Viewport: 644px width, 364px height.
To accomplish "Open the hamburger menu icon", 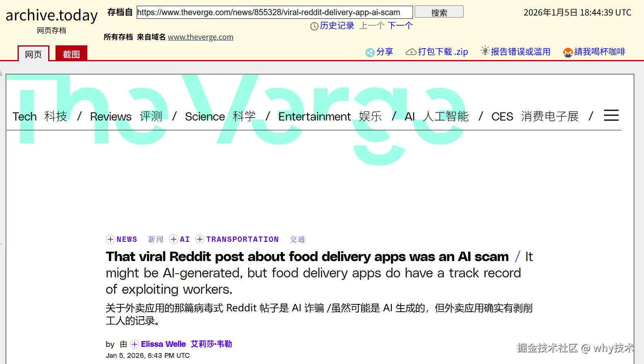I will pos(611,116).
